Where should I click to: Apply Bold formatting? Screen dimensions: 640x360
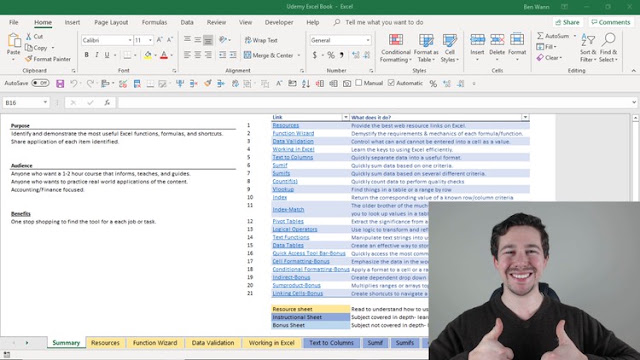(86, 55)
